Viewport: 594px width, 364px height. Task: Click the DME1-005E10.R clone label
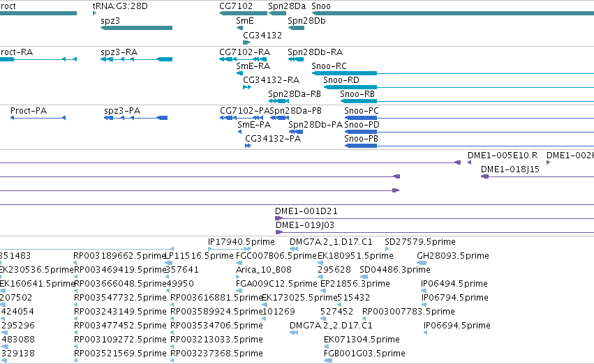[503, 155]
